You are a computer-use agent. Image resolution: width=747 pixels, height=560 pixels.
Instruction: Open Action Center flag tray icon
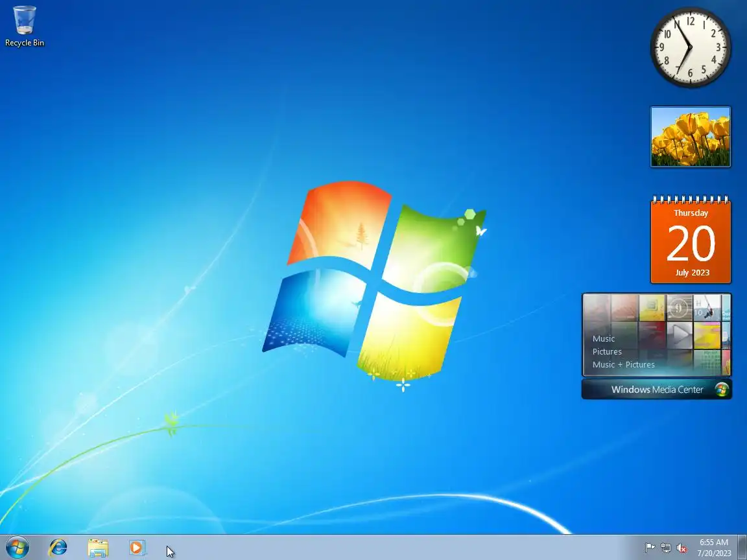(649, 548)
